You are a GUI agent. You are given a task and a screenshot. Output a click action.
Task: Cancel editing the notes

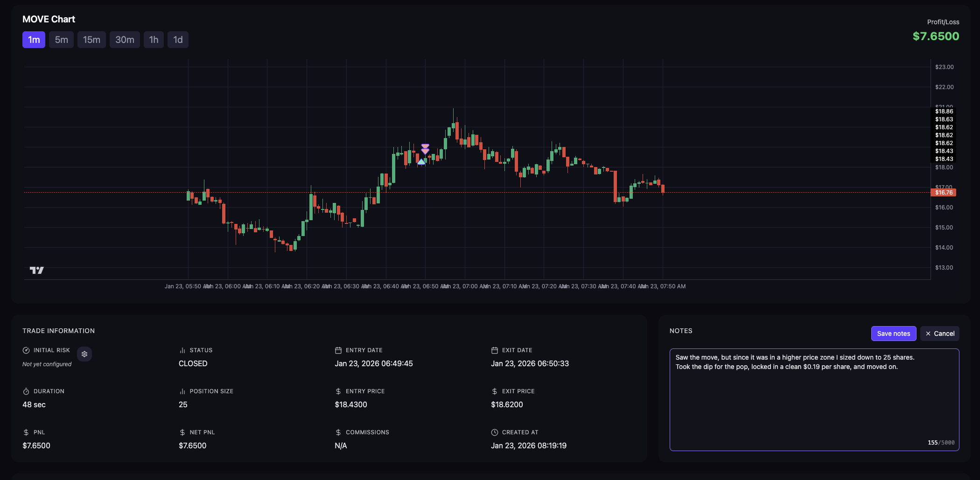coord(939,334)
